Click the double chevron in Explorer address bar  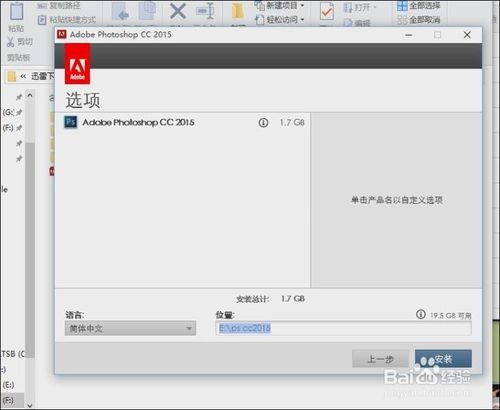(23, 76)
